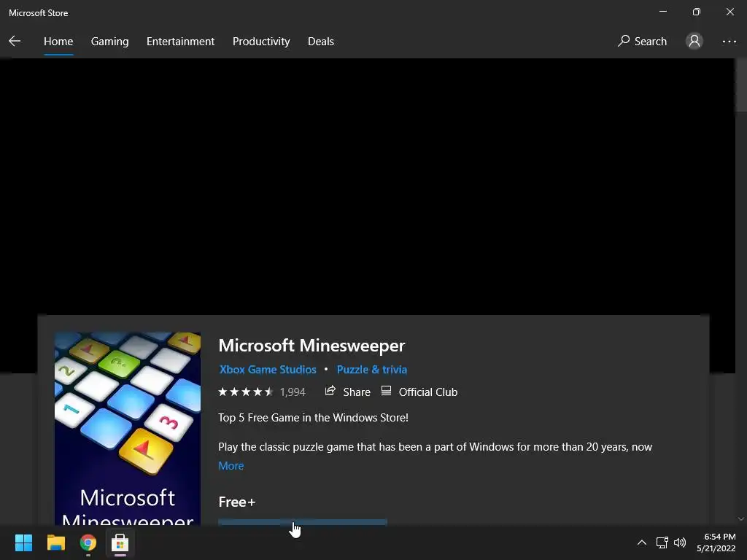Open the user account profile icon
747x560 pixels.
694,42
